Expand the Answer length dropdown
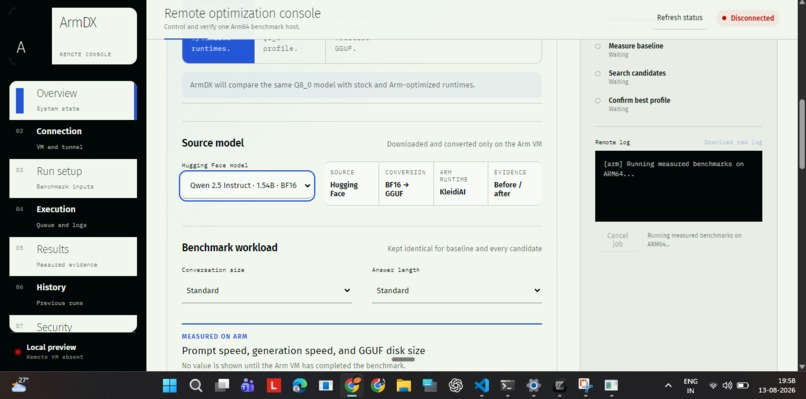This screenshot has width=806, height=399. 456,291
